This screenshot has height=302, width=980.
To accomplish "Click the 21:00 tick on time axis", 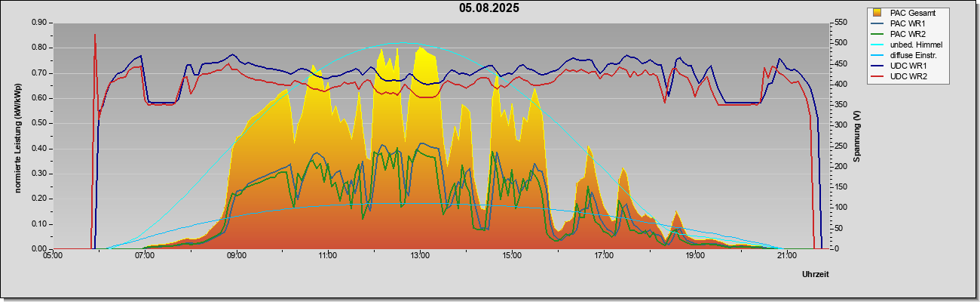I will pos(786,255).
